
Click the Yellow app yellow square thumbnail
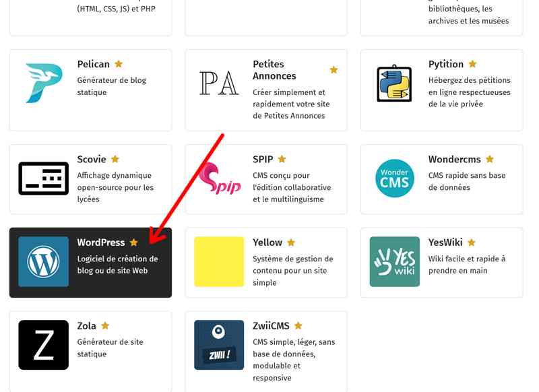(219, 261)
